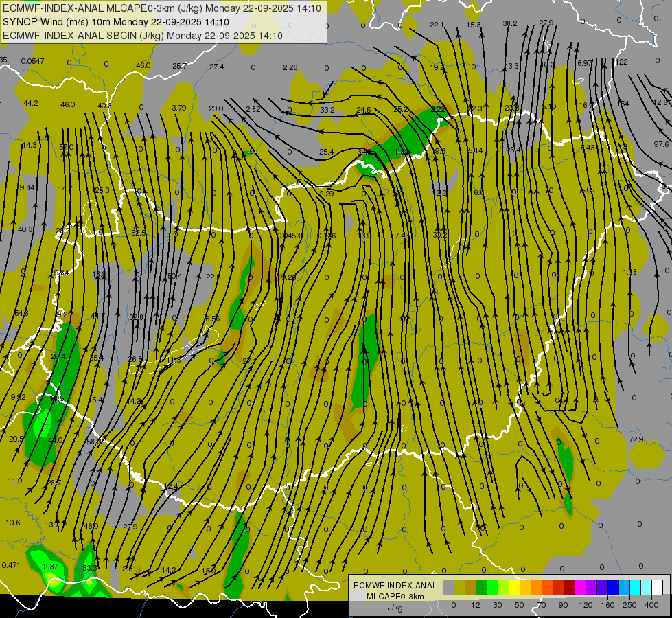Viewport: 672px width, 618px height.
Task: Click the map value 52.5
Action: click(x=139, y=233)
